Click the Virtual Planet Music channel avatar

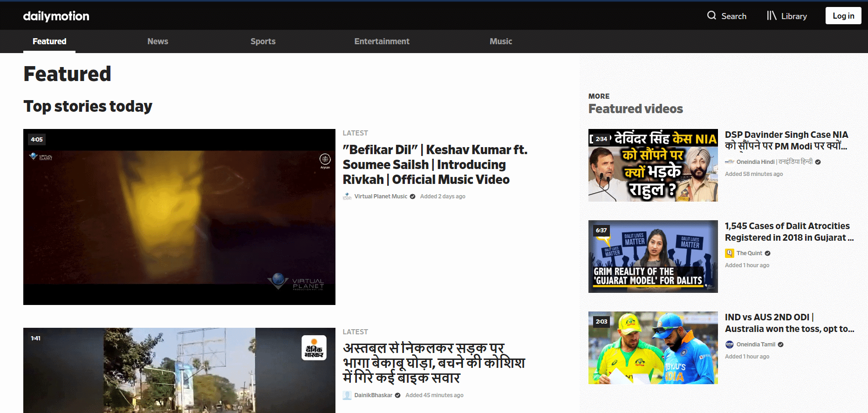tap(347, 196)
